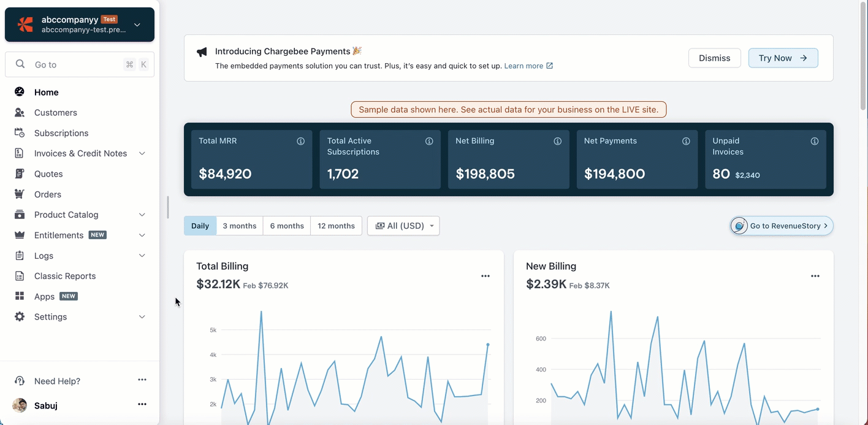Click the Classic Reports icon

coord(20,276)
